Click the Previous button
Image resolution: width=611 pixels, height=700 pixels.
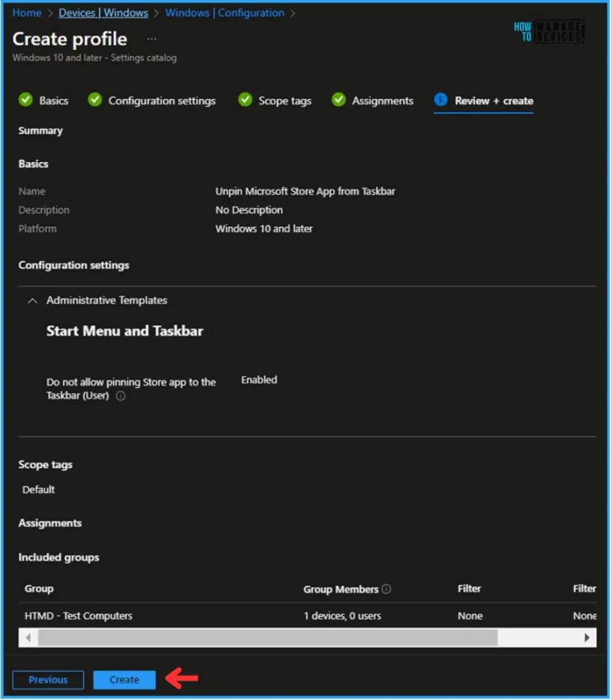(48, 679)
